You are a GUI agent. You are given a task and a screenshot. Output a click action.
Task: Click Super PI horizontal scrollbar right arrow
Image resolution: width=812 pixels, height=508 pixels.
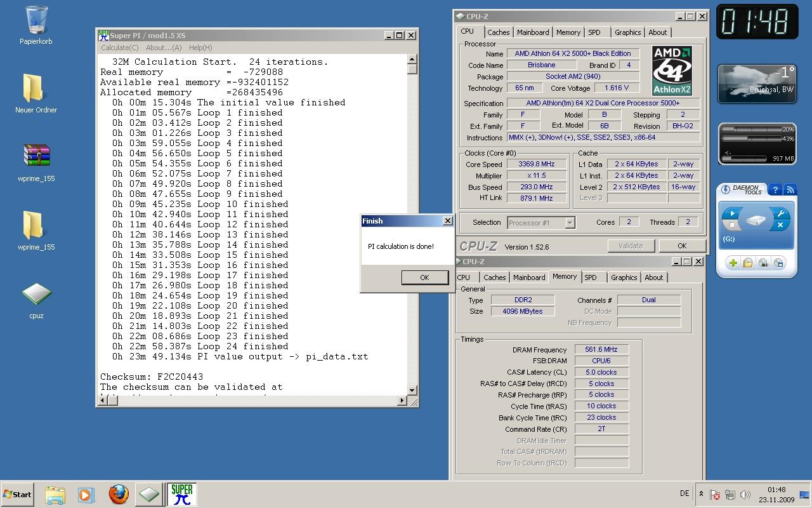point(402,401)
